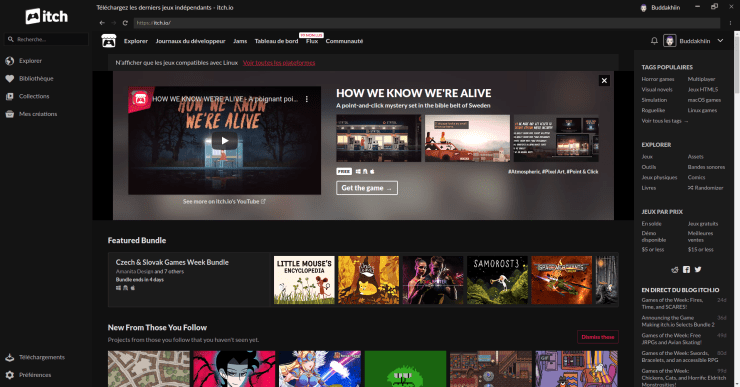Open Préférences gear in sidebar
The height and width of the screenshot is (387, 740).
(9, 375)
